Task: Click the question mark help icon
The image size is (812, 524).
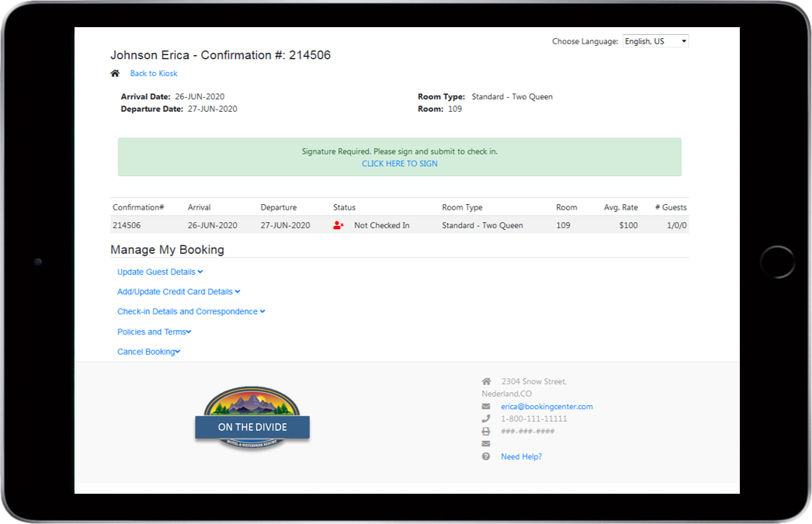Action: click(x=486, y=457)
